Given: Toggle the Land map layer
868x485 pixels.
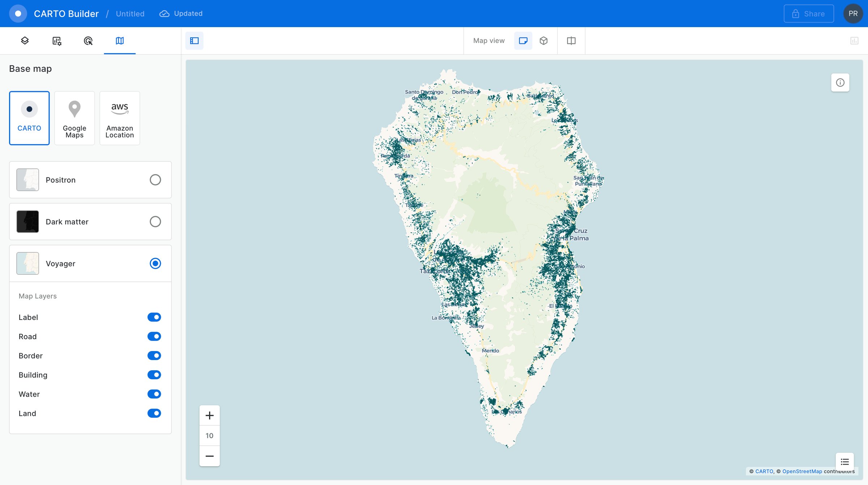Looking at the screenshot, I should pyautogui.click(x=154, y=413).
